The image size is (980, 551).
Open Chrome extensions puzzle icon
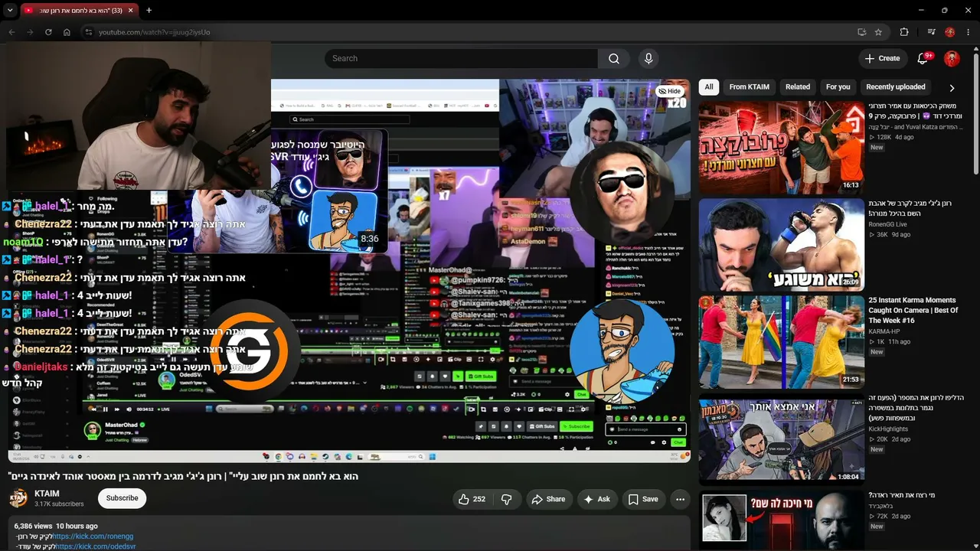(x=904, y=32)
